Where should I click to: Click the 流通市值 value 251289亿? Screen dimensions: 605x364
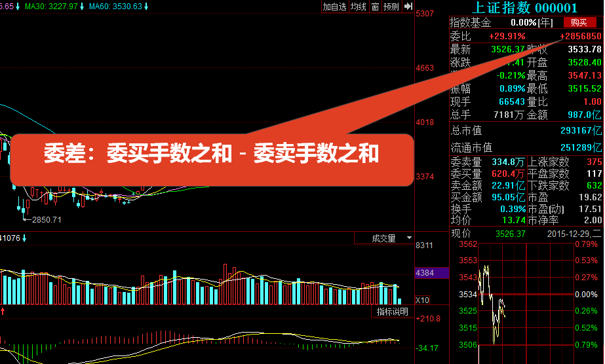(581, 147)
